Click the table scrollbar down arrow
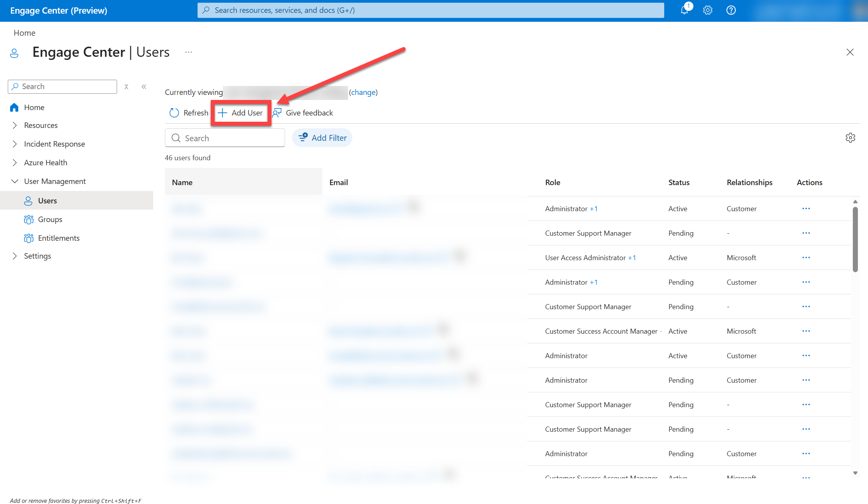The height and width of the screenshot is (504, 868). point(855,473)
